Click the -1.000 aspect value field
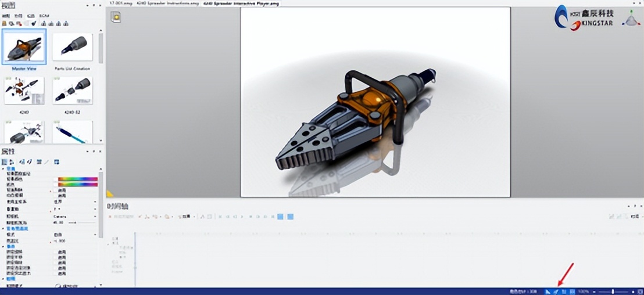 pyautogui.click(x=59, y=241)
